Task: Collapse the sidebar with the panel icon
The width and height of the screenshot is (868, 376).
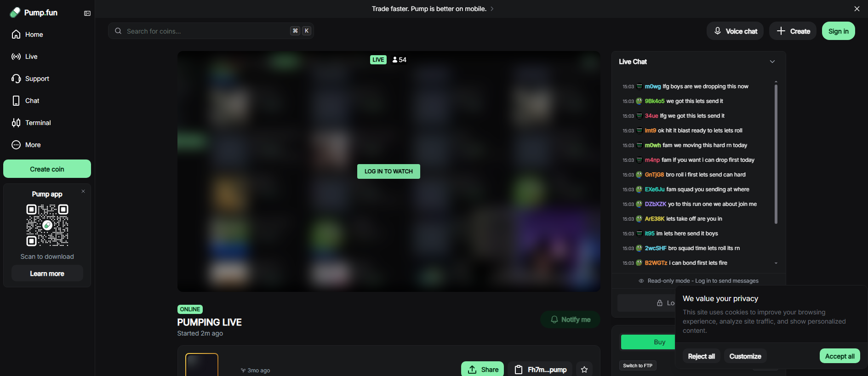Action: coord(87,13)
